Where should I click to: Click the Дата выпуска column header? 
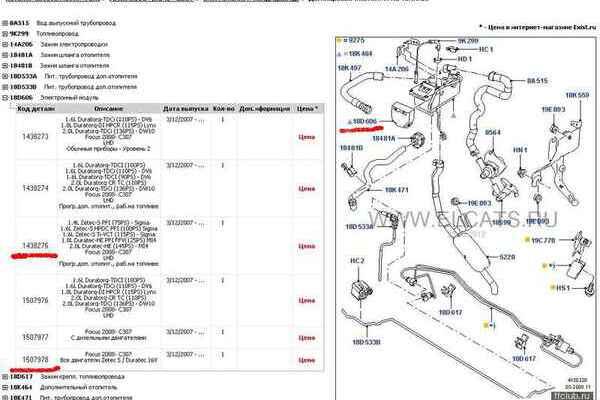(186, 109)
